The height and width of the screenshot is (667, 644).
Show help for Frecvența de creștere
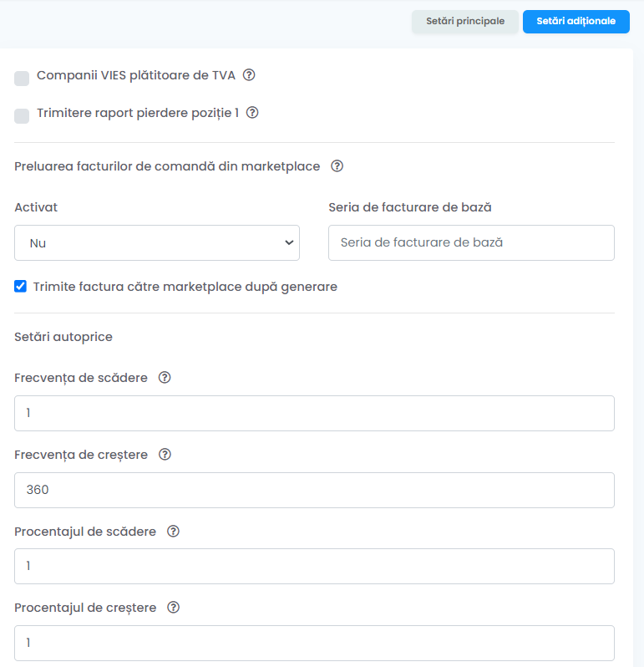coord(165,455)
